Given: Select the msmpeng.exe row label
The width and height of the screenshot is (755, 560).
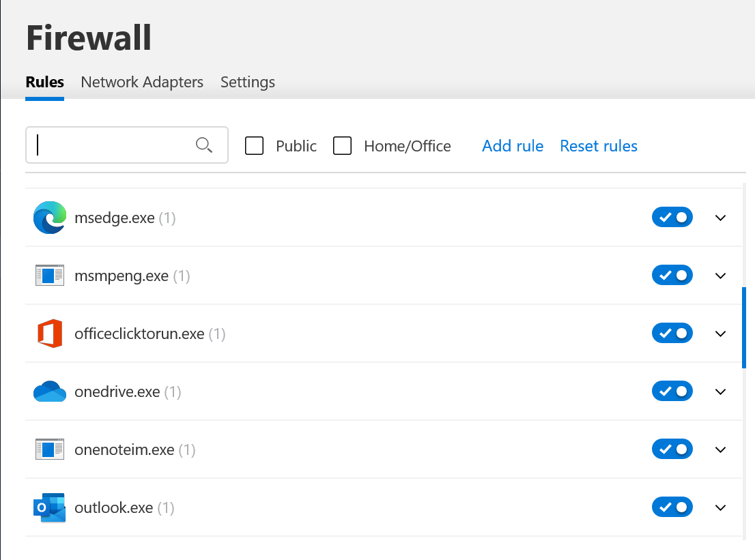Looking at the screenshot, I should (132, 276).
